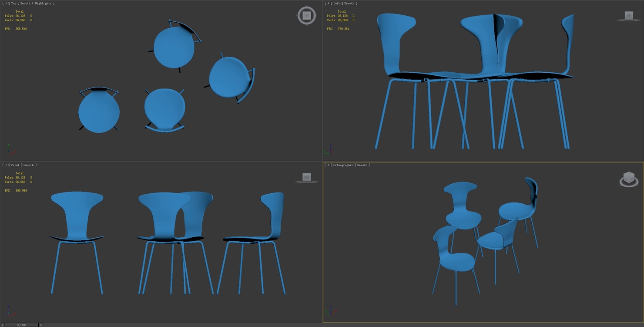Image resolution: width=644 pixels, height=327 pixels.
Task: Click the next-frame arrow on the time slider
Action: click(x=40, y=325)
